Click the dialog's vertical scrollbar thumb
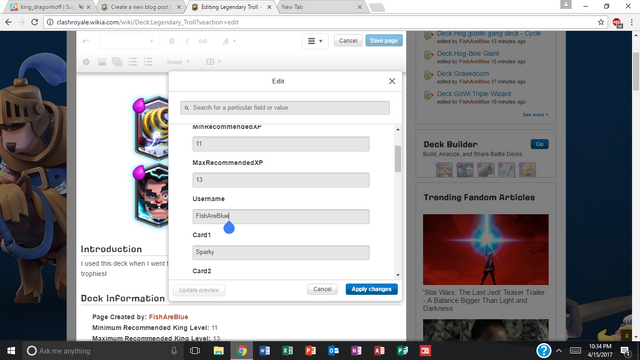 pos(398,158)
